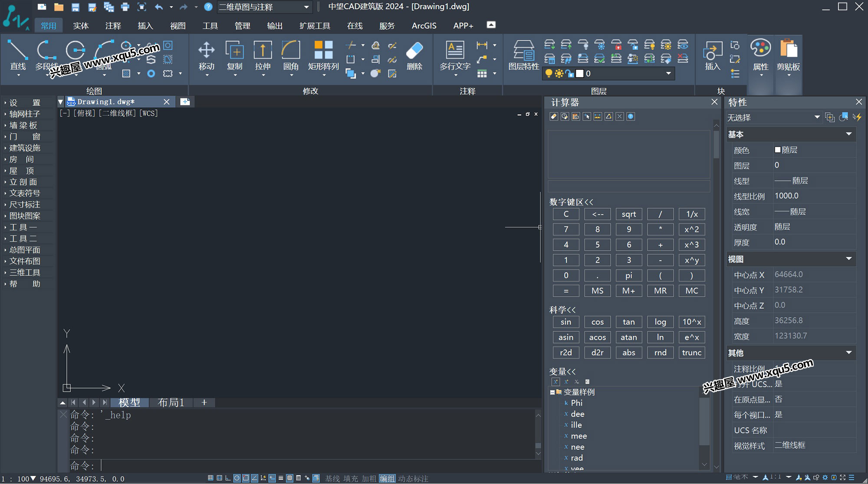Switch to the 实体 ribbon tab

click(81, 26)
